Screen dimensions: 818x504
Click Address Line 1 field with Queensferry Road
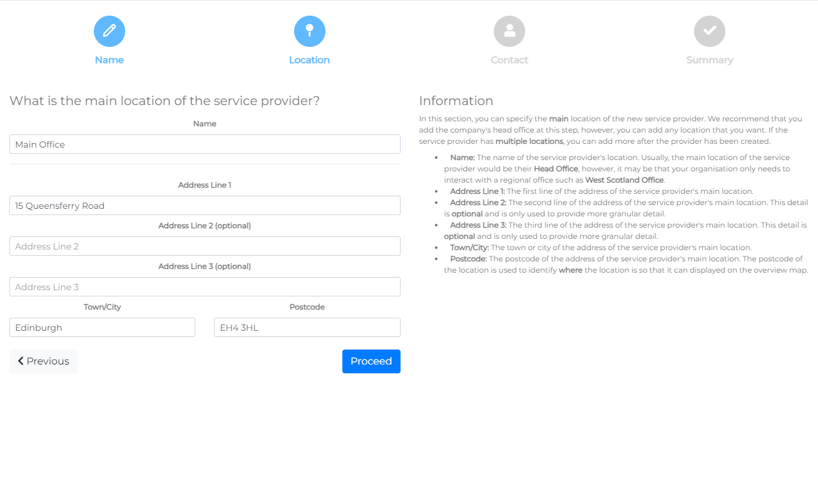tap(205, 206)
